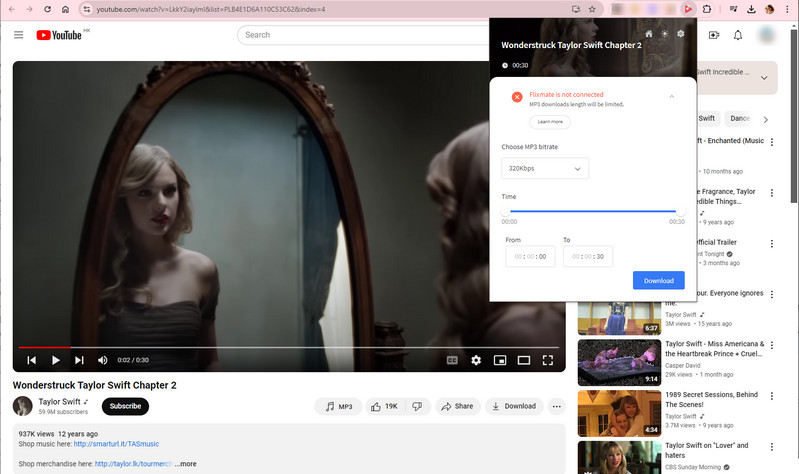Open the browser extensions puzzle icon
799x474 pixels.
point(707,9)
